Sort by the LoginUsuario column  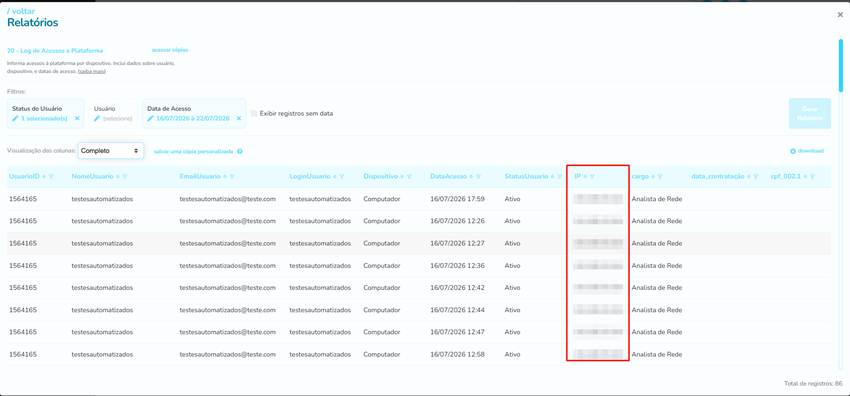335,177
